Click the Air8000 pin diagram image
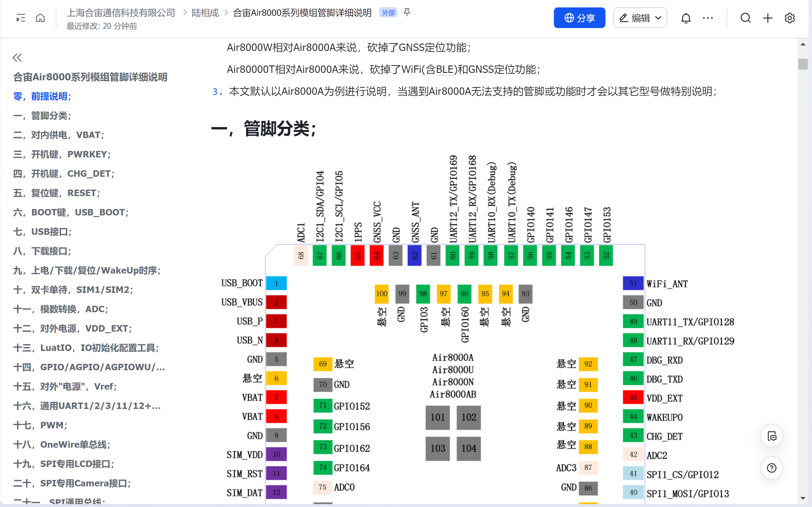Image resolution: width=812 pixels, height=507 pixels. click(478, 329)
